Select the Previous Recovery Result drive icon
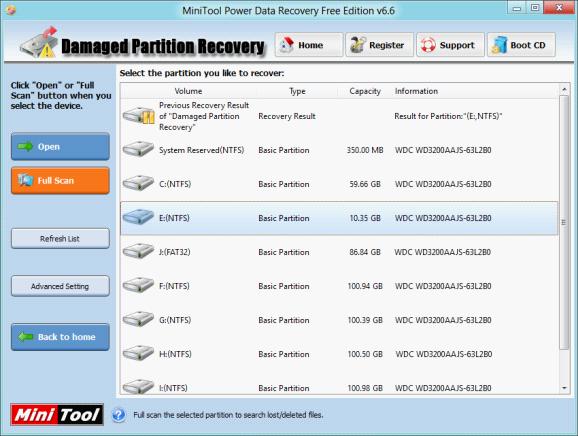Viewport: 578px width, 436px height. [138, 116]
